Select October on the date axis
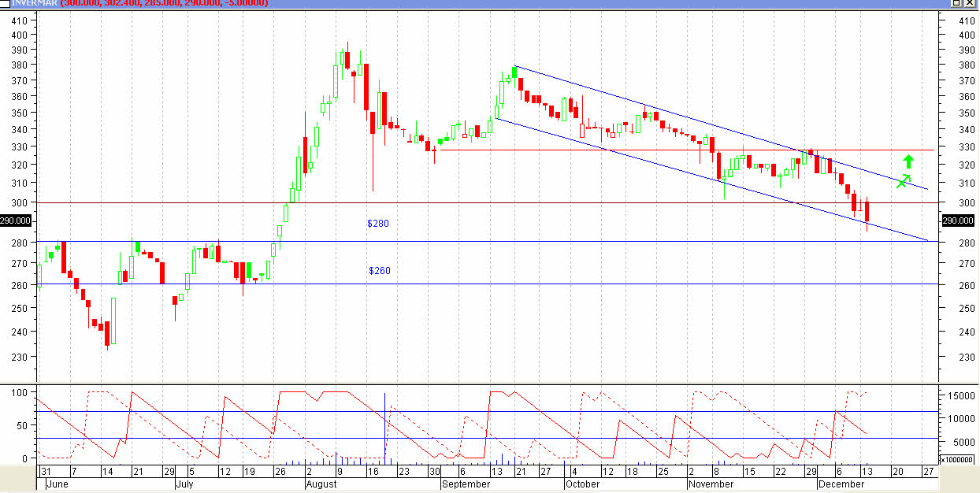This screenshot has height=493, width=980. coord(584,485)
